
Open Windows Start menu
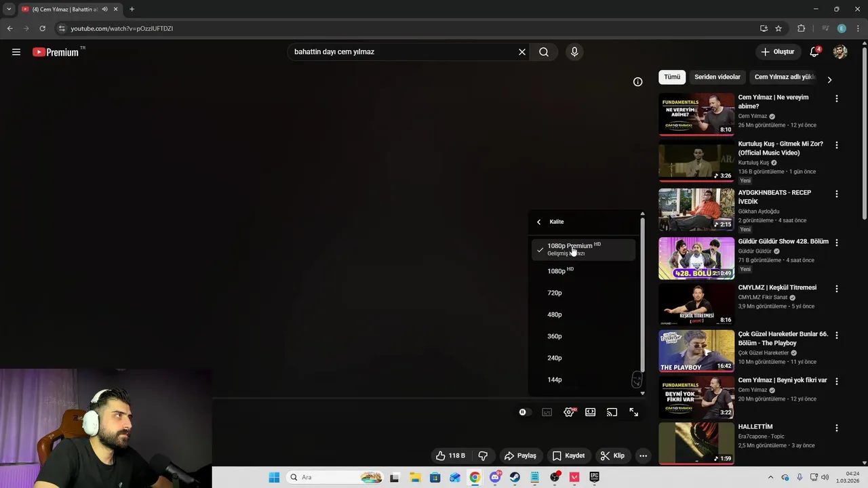point(274,477)
